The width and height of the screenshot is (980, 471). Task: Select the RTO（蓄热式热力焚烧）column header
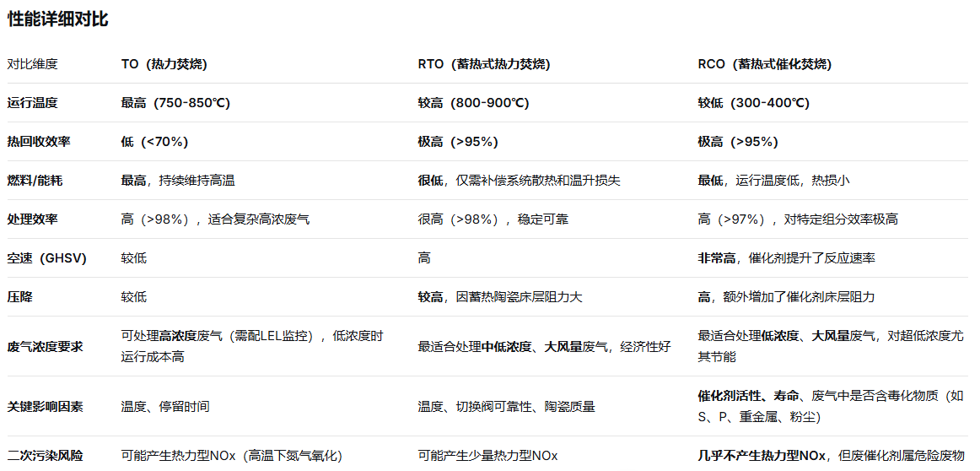(x=483, y=64)
